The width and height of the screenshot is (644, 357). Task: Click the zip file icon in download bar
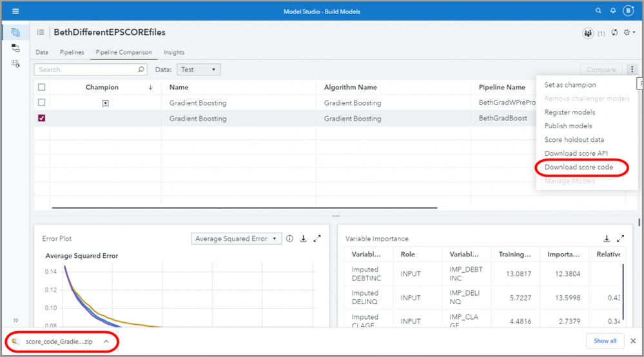[x=15, y=342]
